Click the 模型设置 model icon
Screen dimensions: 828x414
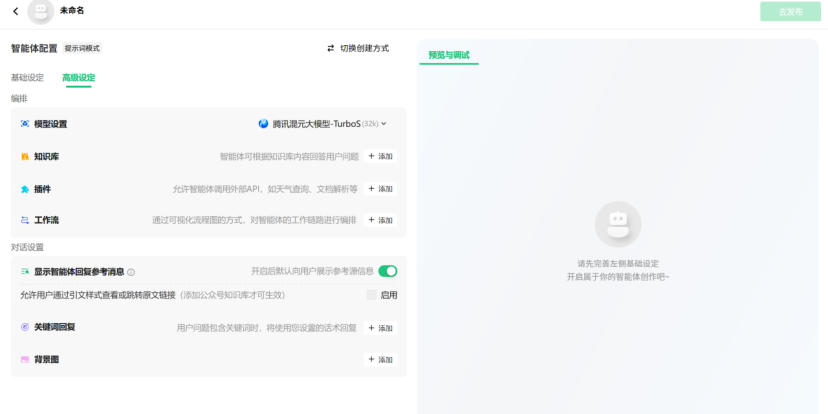click(25, 124)
